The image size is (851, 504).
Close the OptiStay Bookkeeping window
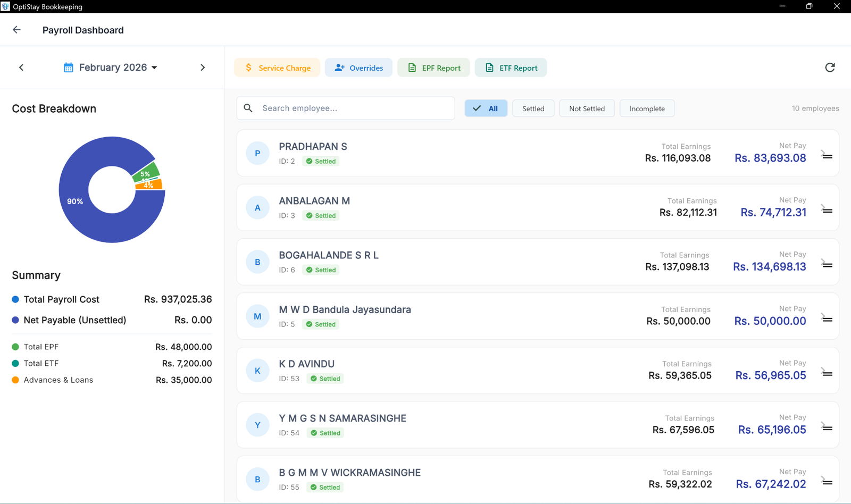click(x=837, y=6)
